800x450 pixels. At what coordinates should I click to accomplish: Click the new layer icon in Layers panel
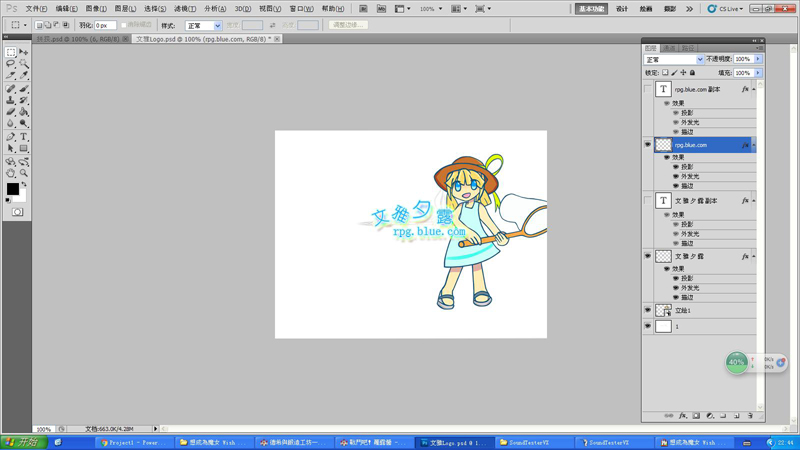737,416
